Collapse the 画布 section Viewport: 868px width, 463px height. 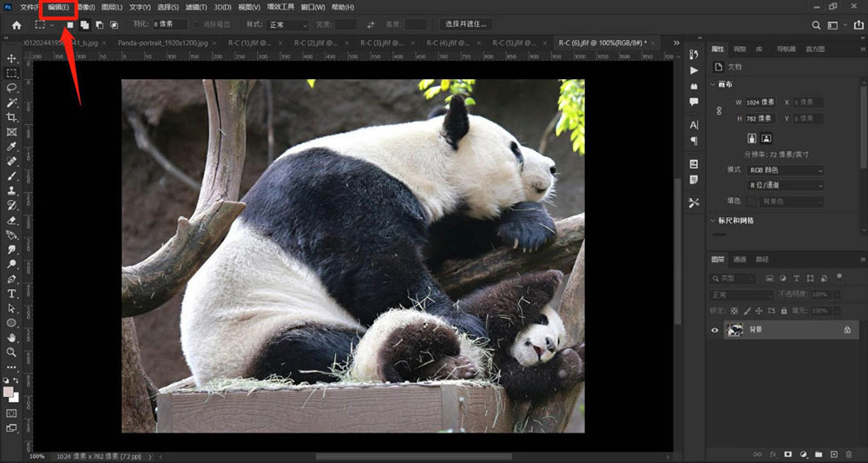click(x=713, y=85)
